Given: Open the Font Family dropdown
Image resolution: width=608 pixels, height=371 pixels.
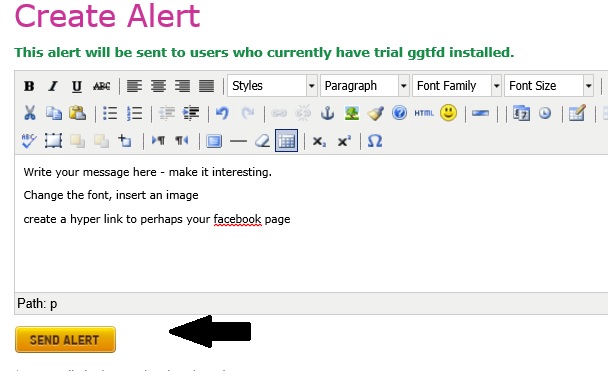Looking at the screenshot, I should click(457, 86).
